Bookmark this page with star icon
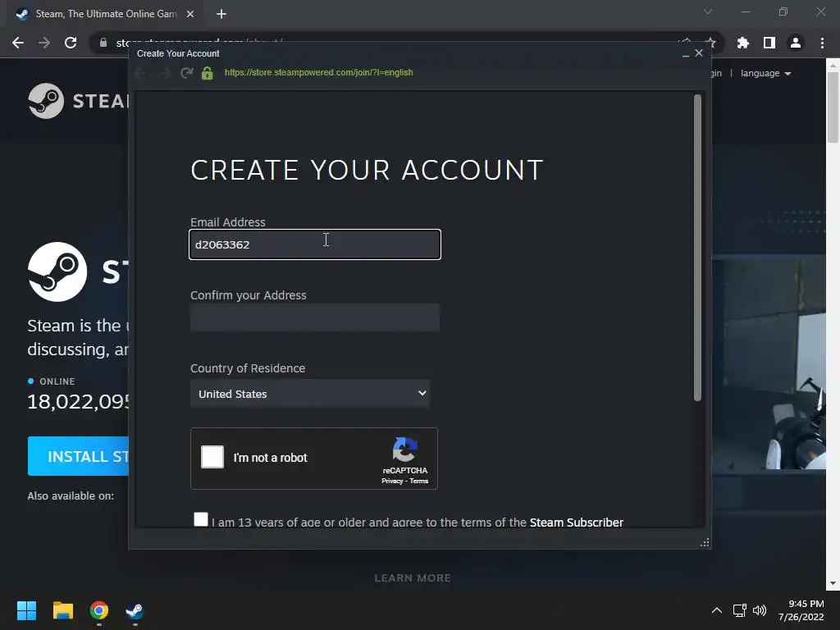 pos(710,43)
